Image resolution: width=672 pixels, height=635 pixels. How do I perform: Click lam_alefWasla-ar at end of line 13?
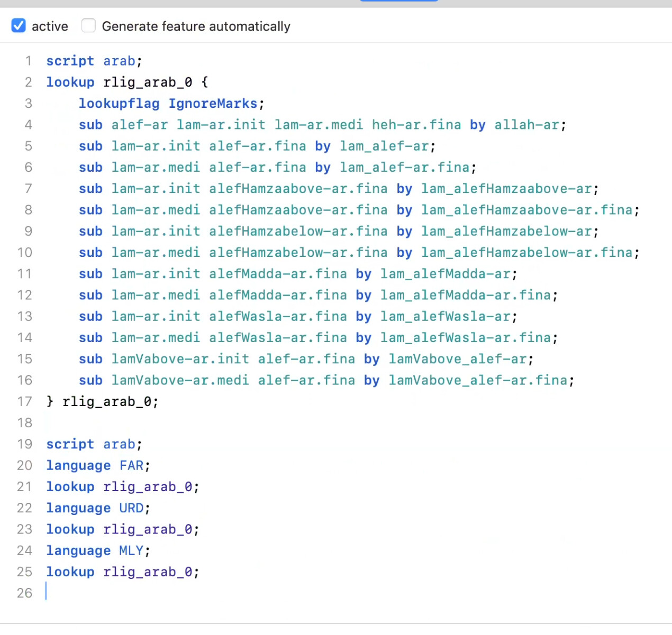click(445, 316)
